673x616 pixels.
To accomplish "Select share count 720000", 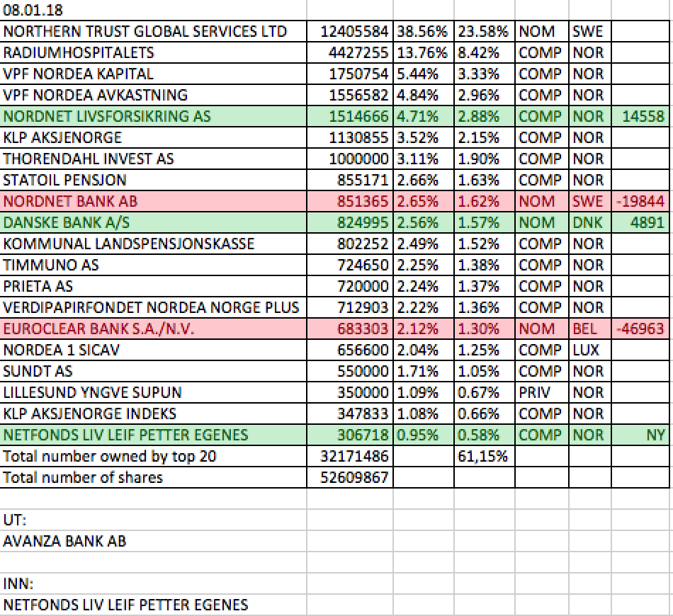I will pyautogui.click(x=350, y=286).
